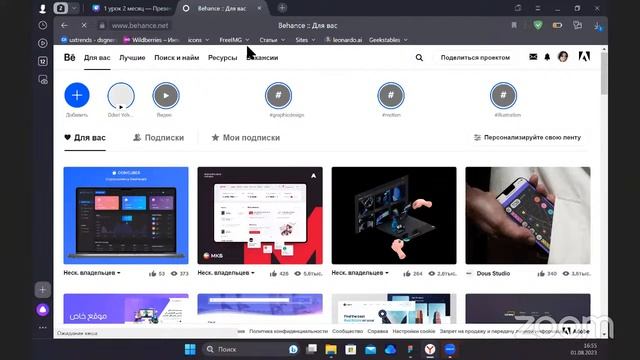Open the user avatar menu
This screenshot has height=360, width=640.
(563, 57)
